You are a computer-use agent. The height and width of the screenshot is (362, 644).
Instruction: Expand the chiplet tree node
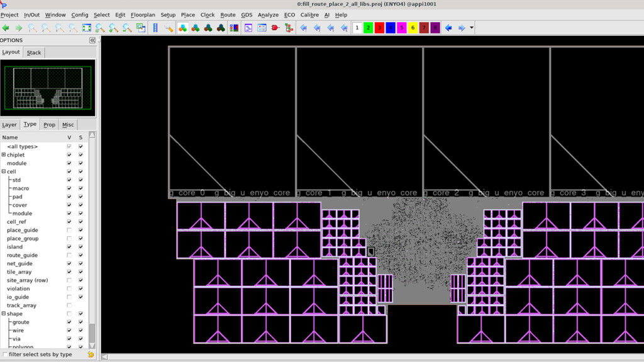click(4, 155)
